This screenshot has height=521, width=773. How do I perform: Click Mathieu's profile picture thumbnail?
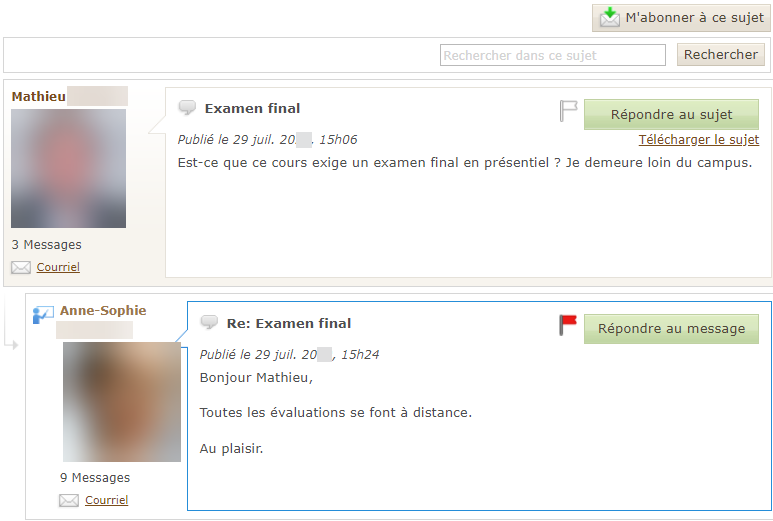point(69,169)
